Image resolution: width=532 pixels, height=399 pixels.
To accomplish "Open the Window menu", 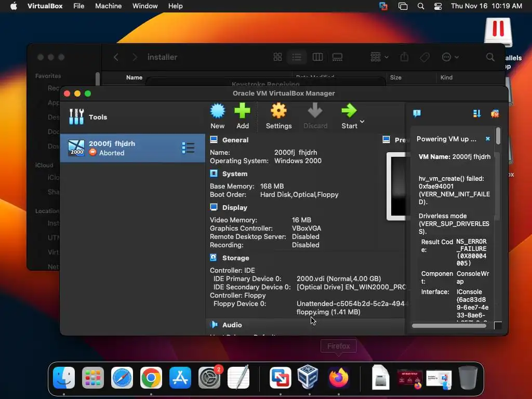I will pos(145,6).
